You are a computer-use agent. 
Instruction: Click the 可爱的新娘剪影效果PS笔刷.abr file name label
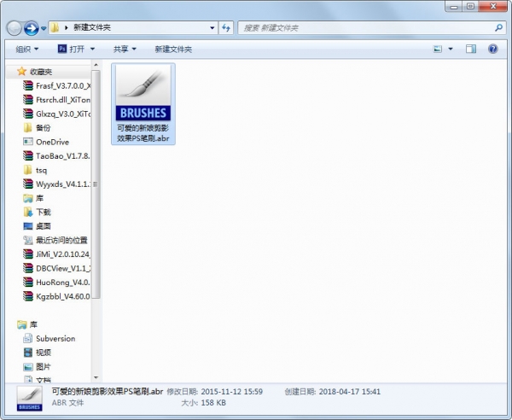tap(143, 133)
